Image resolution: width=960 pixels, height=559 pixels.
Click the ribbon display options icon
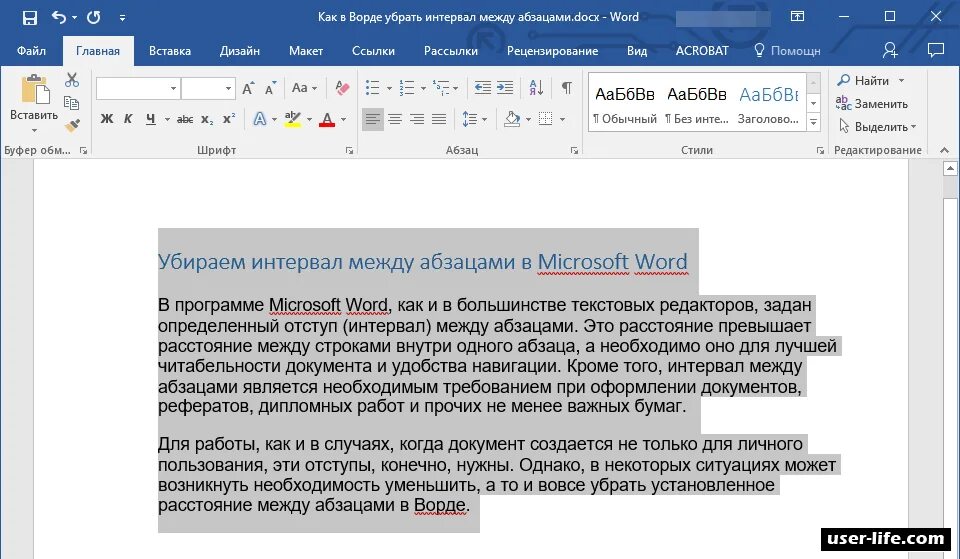pyautogui.click(x=797, y=17)
